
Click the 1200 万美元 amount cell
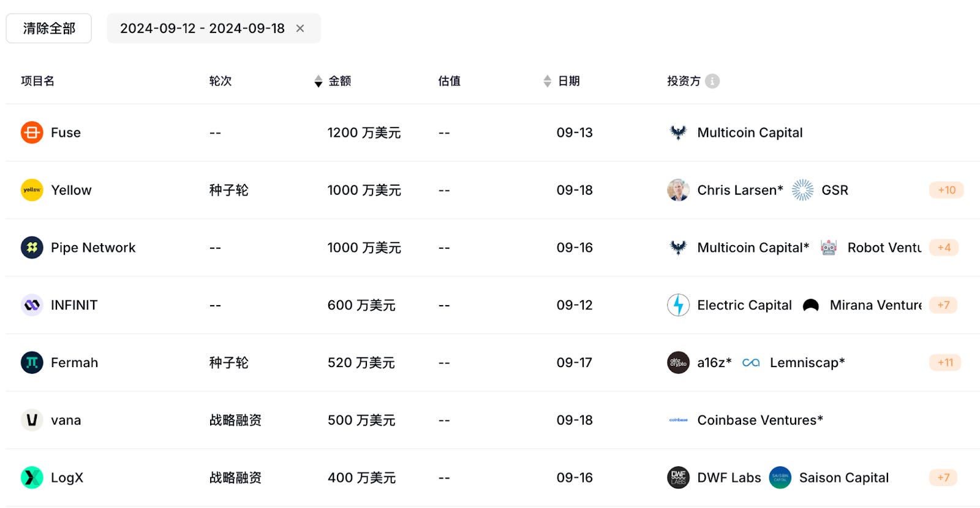click(364, 132)
